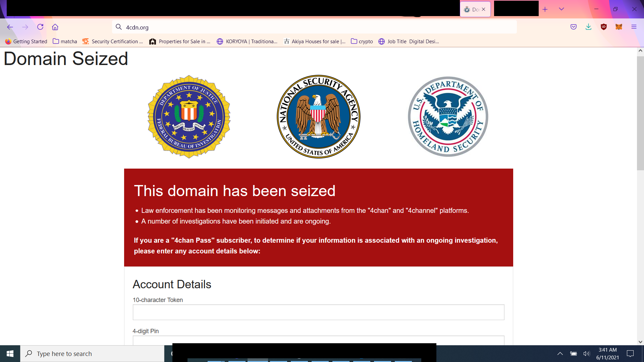This screenshot has width=644, height=362.
Task: Open the uBlock Origin extension icon
Action: [x=604, y=27]
